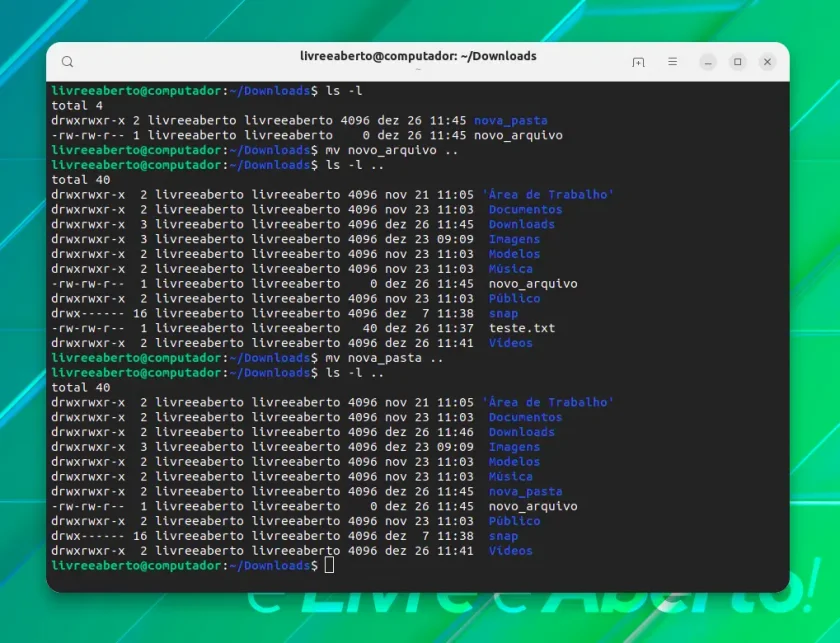840x643 pixels.
Task: Click 'snap' in the last listing
Action: (x=503, y=536)
